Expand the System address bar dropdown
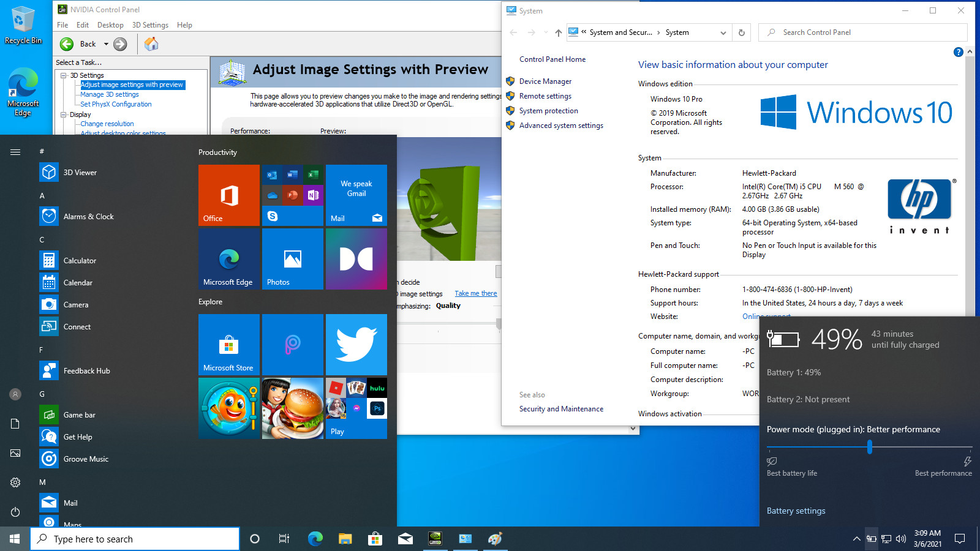Screen dimensions: 980x551 [723, 32]
